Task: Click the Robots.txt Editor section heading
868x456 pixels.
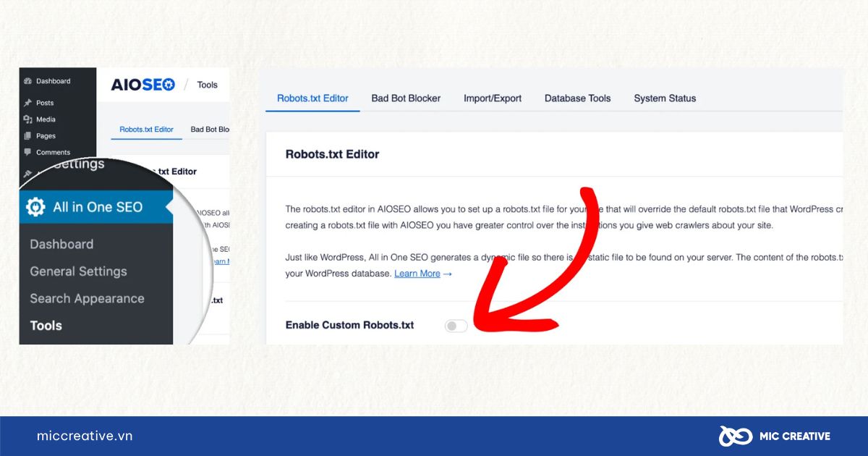Action: (332, 154)
